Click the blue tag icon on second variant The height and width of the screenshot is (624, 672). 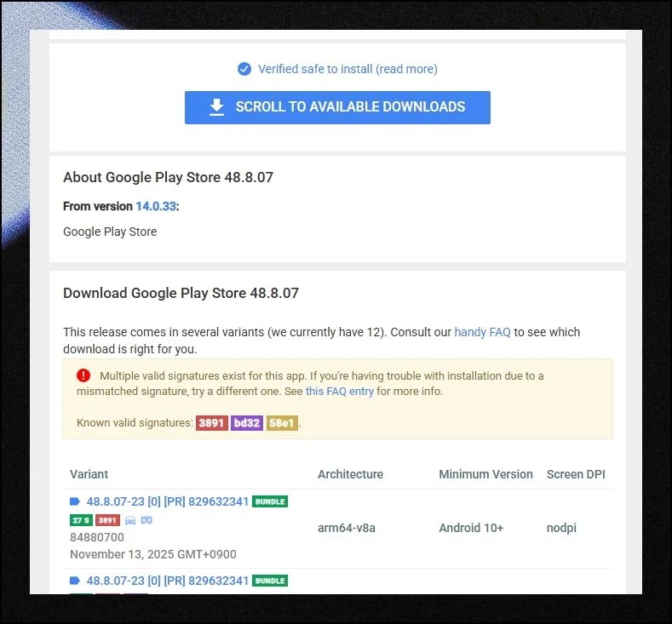tap(76, 581)
